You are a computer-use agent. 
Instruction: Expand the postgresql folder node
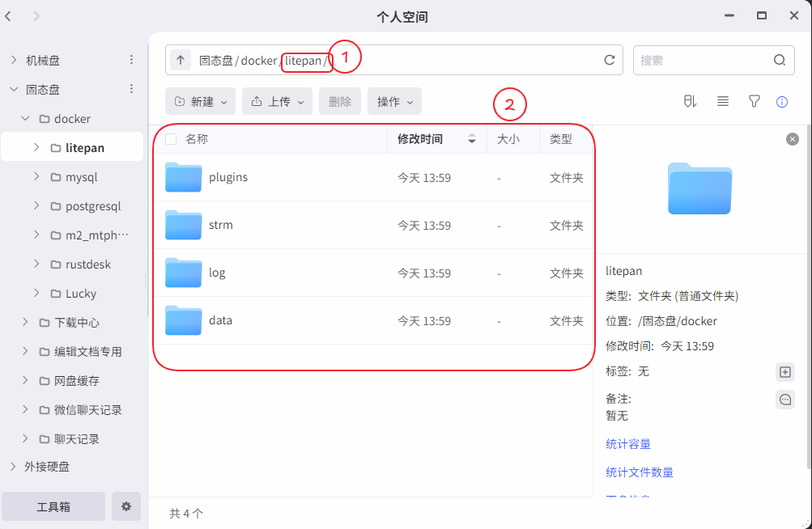coord(36,205)
